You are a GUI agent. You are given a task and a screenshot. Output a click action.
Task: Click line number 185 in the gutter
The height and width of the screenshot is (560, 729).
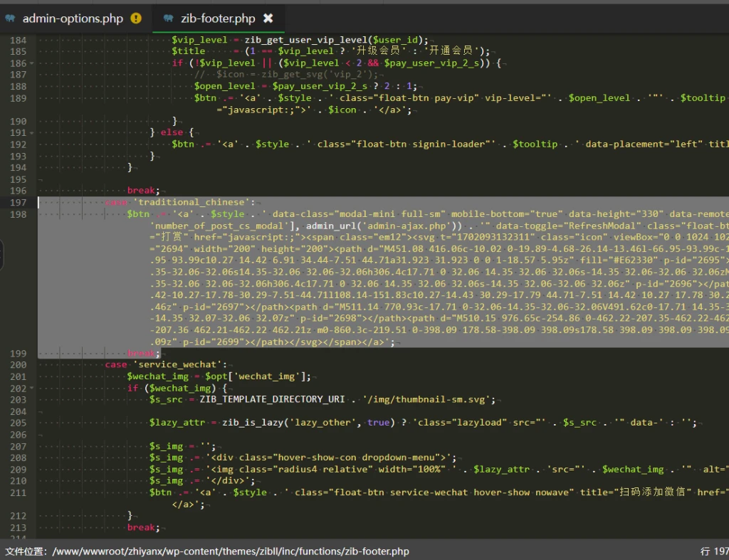coord(18,51)
